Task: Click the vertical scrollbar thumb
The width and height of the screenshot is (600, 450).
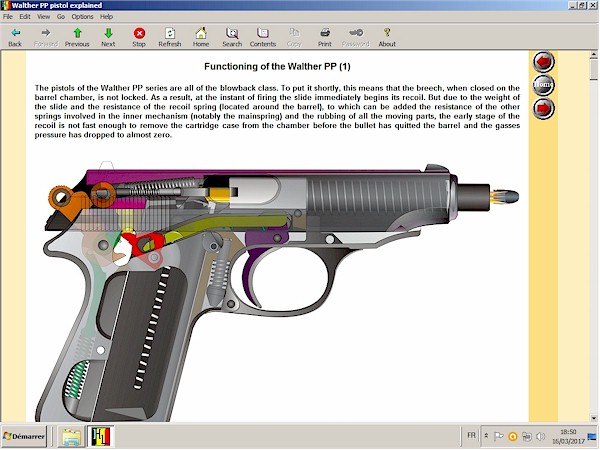Action: (594, 70)
